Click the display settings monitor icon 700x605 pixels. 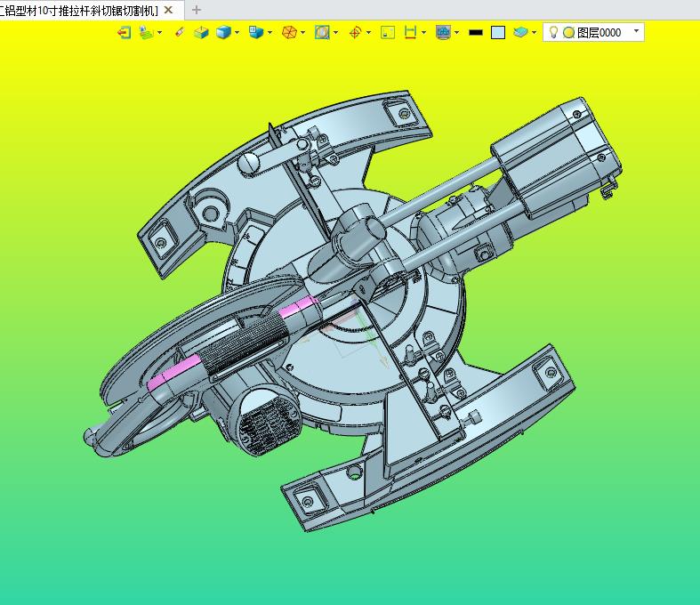point(443,33)
